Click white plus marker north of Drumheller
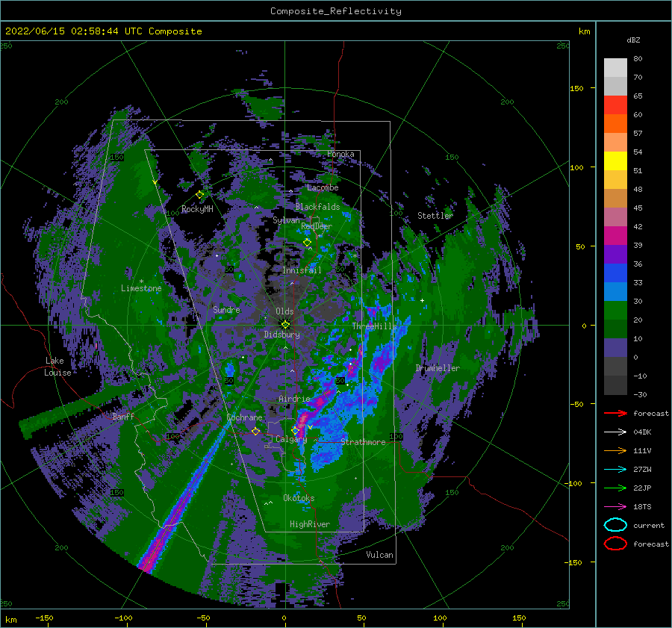Image resolution: width=672 pixels, height=628 pixels. pyautogui.click(x=422, y=300)
